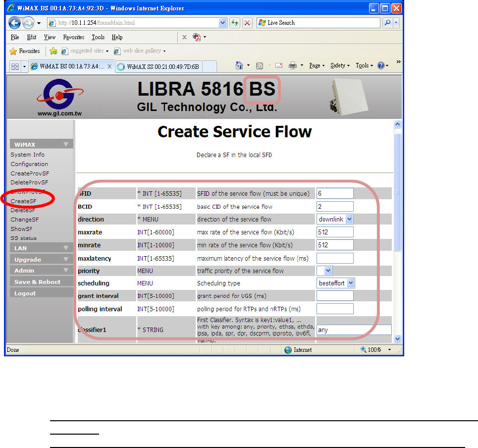This screenshot has width=478, height=448.
Task: Click the maxlatency input field
Action: click(x=335, y=258)
